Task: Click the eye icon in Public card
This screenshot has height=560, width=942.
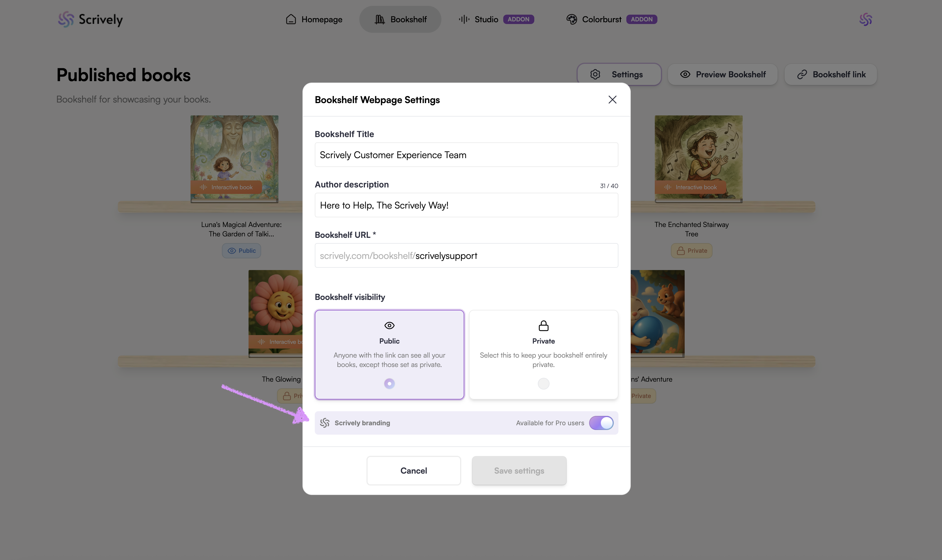Action: tap(389, 325)
